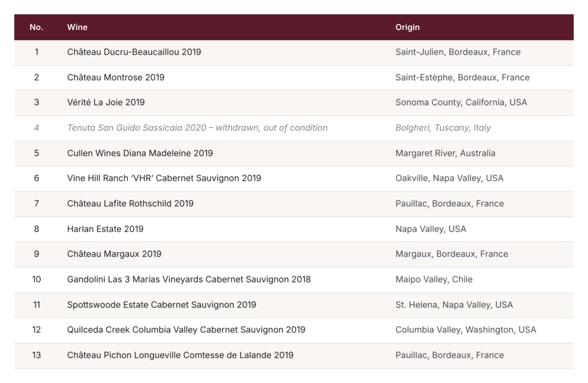Click "Margaux, Bordeaux, France" origin cell
588x383 pixels.
point(451,254)
